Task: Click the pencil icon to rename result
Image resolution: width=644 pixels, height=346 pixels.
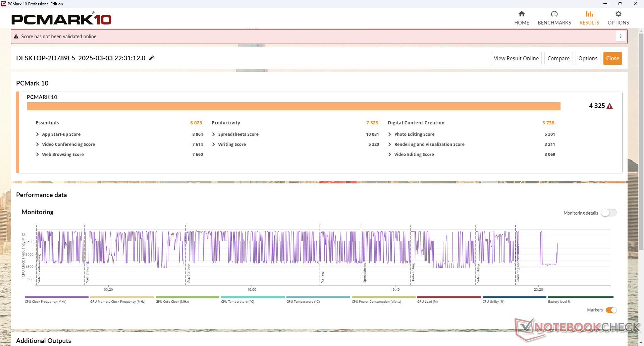Action: (151, 58)
